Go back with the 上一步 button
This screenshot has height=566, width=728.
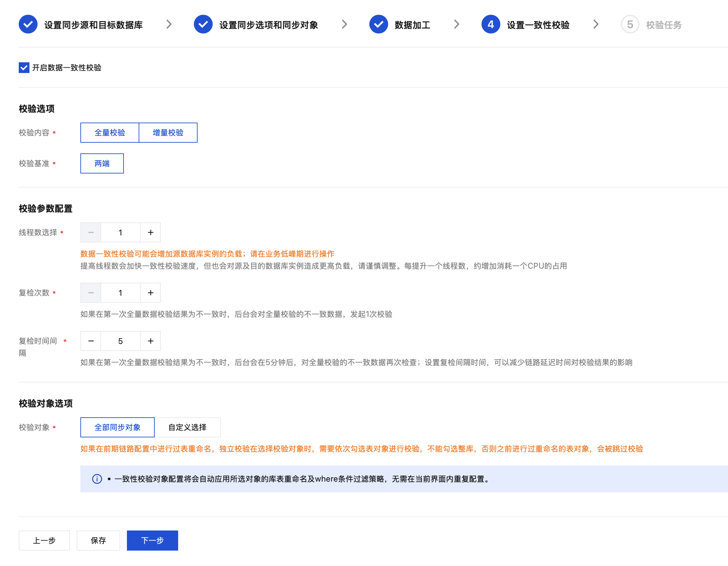(44, 541)
